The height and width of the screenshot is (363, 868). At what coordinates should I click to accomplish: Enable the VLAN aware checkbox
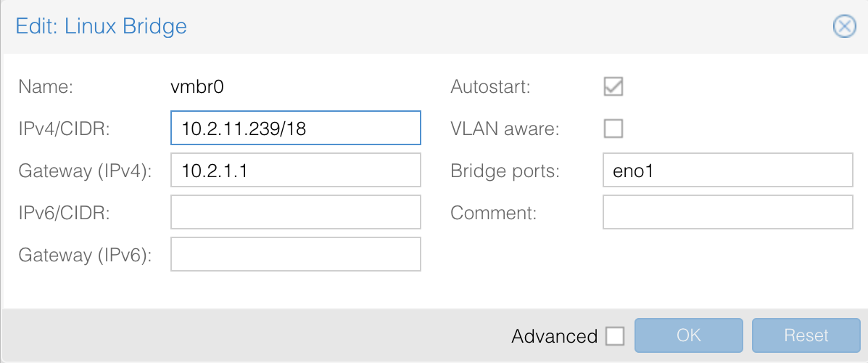click(x=613, y=129)
